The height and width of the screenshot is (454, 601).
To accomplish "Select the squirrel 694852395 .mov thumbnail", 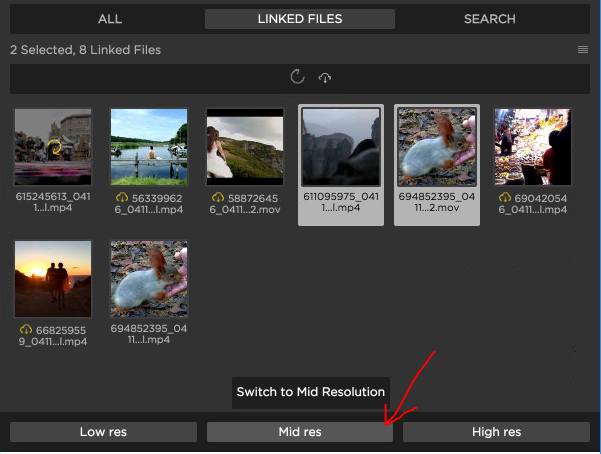I will pos(437,147).
